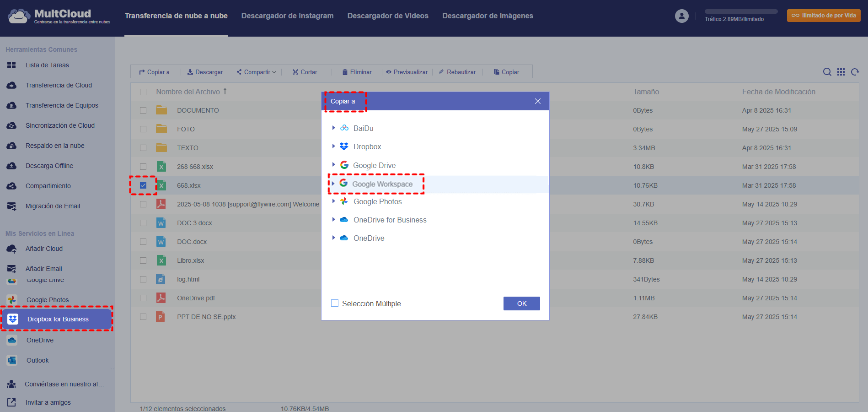
Task: Click the Google Photos sidebar icon
Action: [12, 300]
